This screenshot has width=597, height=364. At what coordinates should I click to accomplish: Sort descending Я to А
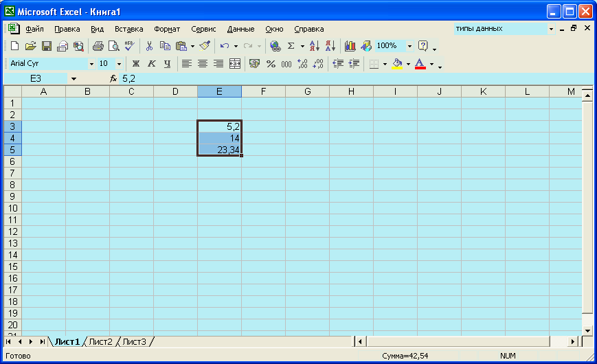tap(330, 46)
